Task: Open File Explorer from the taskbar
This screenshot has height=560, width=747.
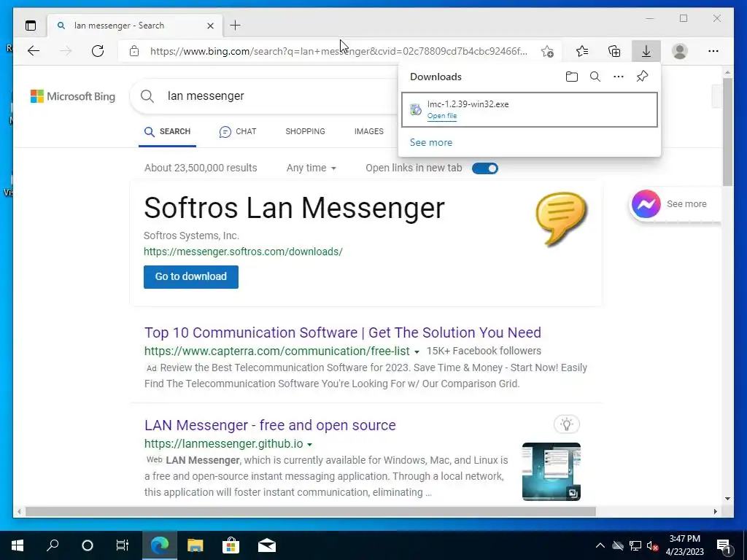Action: (x=195, y=545)
